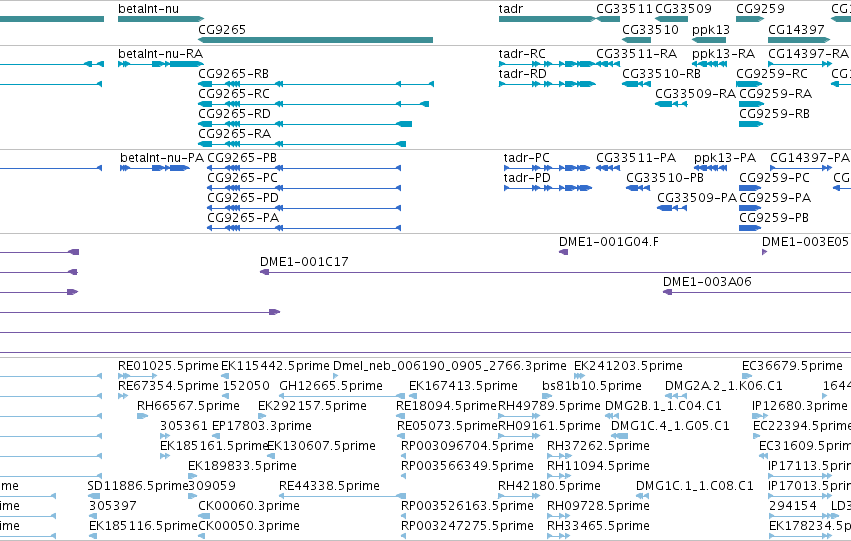Viewport: 851px width, 541px height.
Task: Click EST GH12665.5prime
Action: point(331,386)
